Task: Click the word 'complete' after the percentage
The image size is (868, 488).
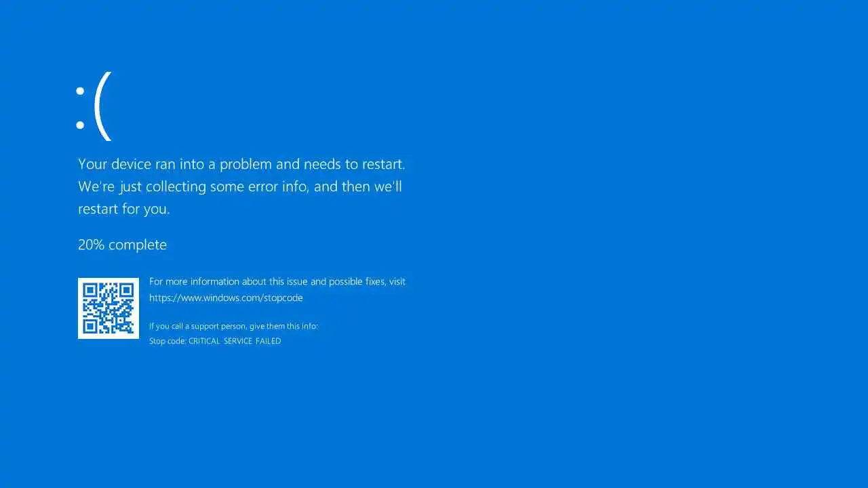Action: 138,245
